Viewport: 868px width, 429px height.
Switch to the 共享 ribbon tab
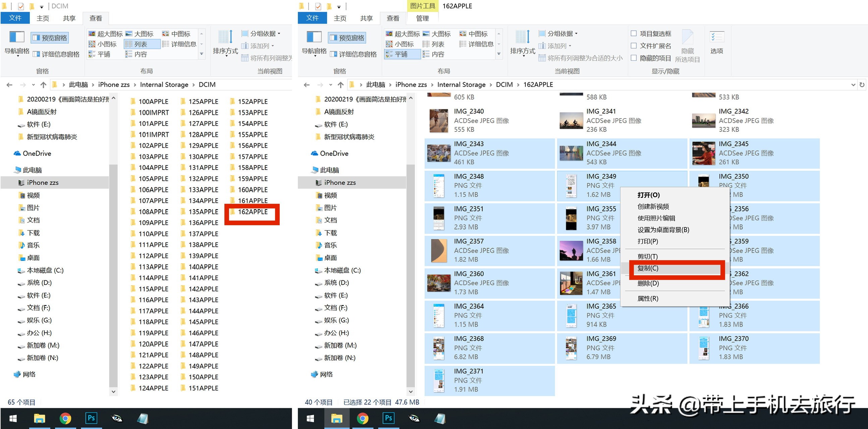(x=366, y=18)
